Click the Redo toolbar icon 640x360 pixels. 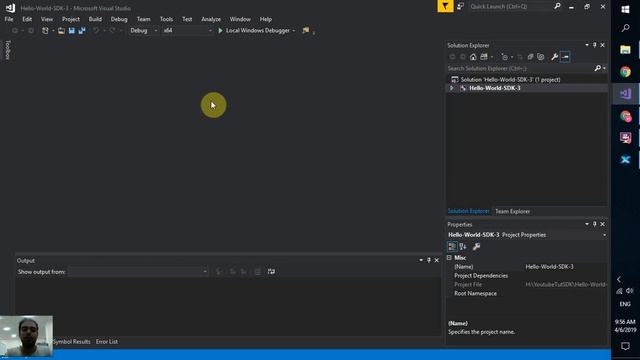[x=112, y=31]
